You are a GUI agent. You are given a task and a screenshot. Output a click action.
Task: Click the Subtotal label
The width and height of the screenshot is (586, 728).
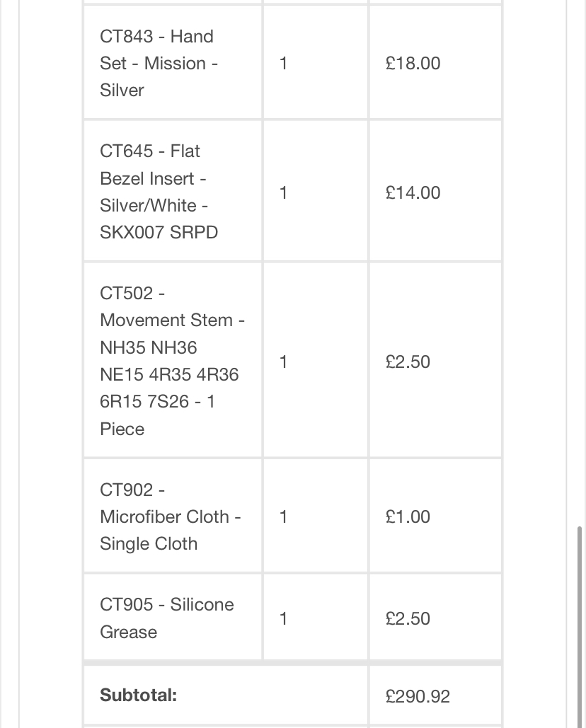139,695
